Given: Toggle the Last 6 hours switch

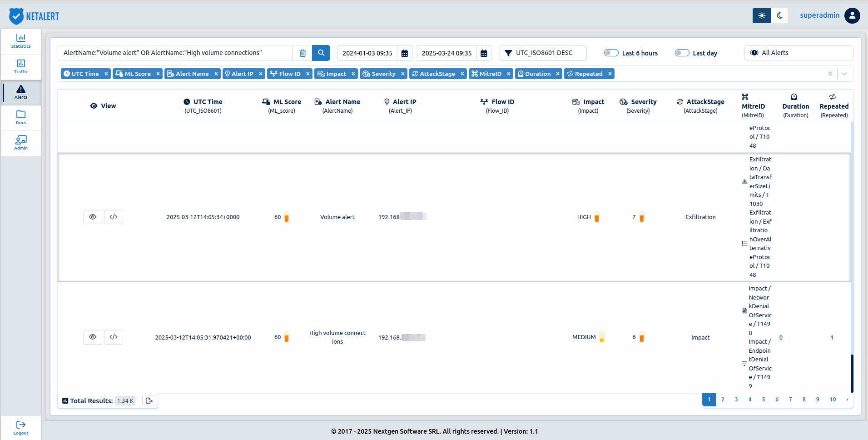Looking at the screenshot, I should point(611,53).
